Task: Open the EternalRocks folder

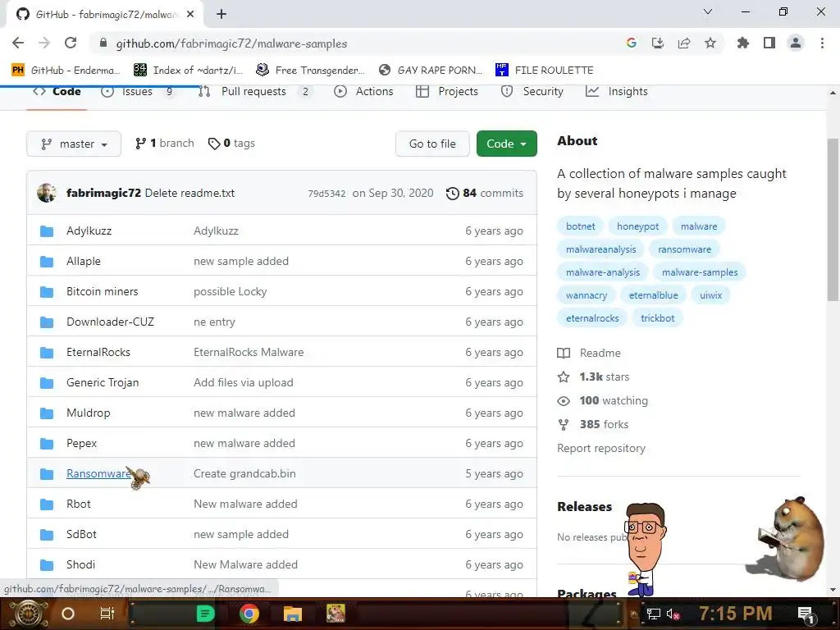Action: pos(98,353)
